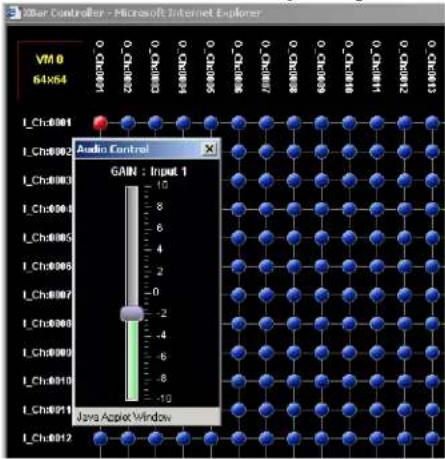
Task: Toggle crosspoint I_Ch:0007 to O_Ch:0011
Action: click(377, 295)
